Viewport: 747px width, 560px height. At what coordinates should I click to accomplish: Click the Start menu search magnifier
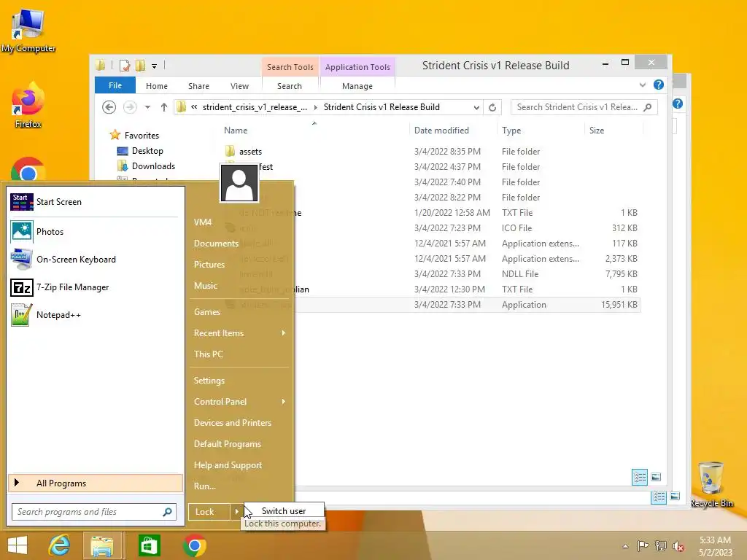pos(167,512)
